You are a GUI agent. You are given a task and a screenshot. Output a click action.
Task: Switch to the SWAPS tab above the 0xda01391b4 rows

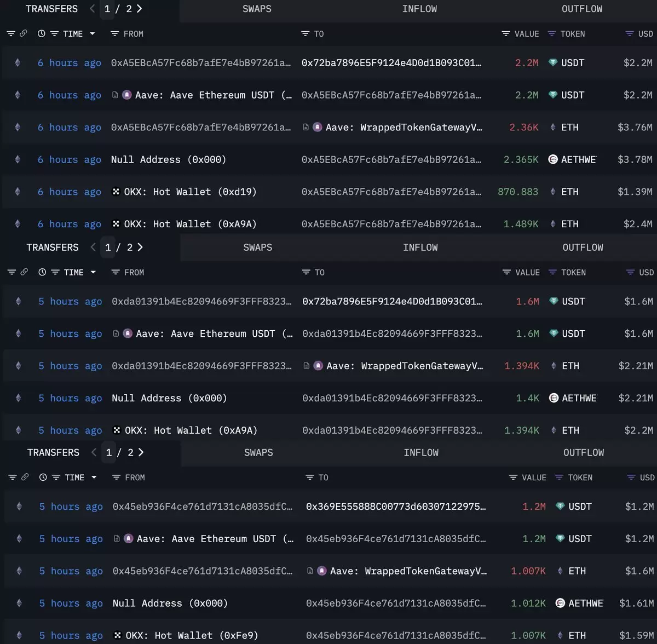[x=257, y=248]
